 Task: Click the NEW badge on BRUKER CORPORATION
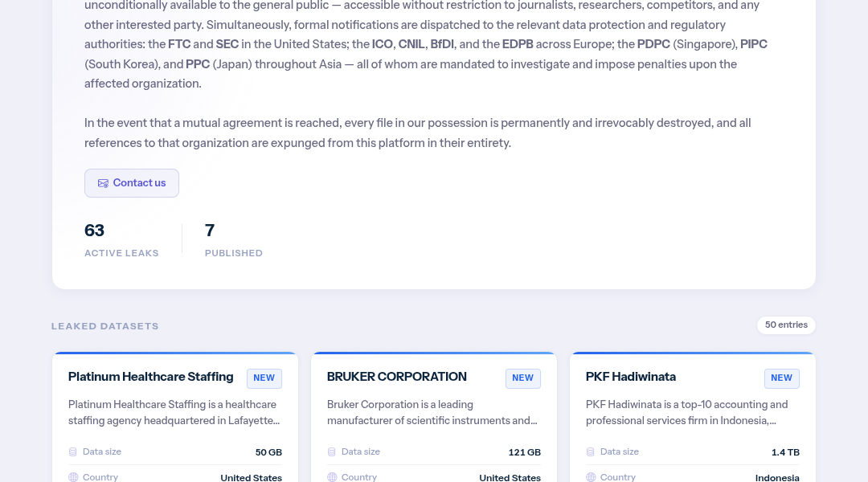(522, 378)
